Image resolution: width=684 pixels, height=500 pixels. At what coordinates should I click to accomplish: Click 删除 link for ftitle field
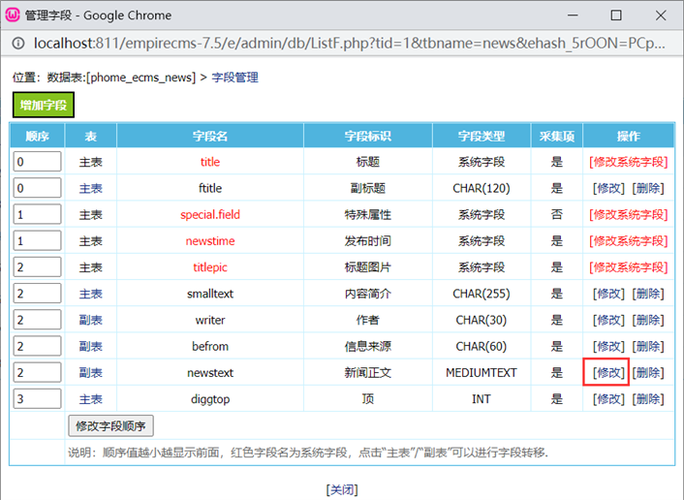tap(648, 188)
